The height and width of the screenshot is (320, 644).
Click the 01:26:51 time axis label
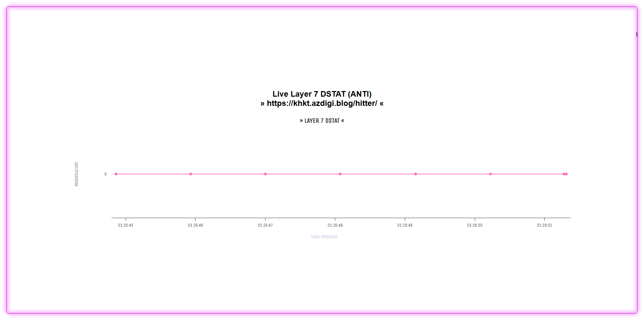[544, 225]
